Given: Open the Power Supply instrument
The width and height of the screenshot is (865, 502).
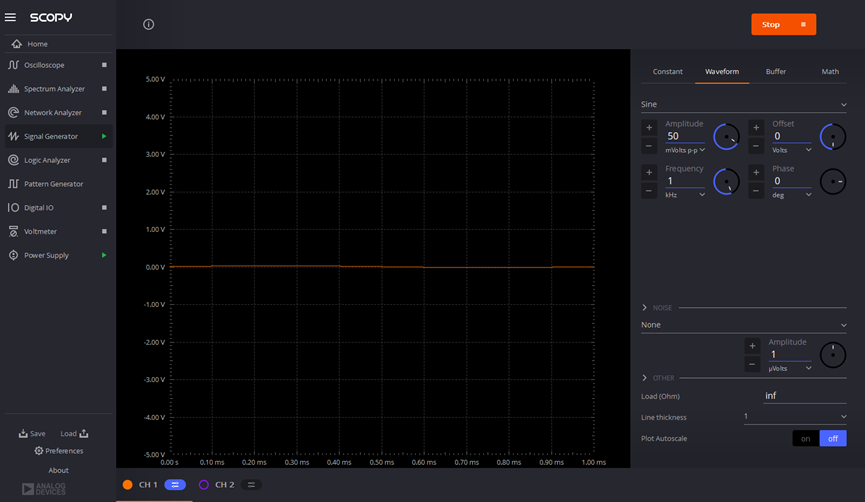Looking at the screenshot, I should (x=46, y=255).
